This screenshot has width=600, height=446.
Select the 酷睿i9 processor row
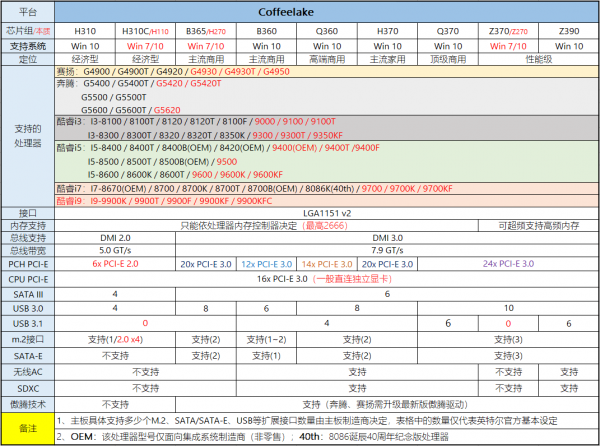[x=327, y=201]
